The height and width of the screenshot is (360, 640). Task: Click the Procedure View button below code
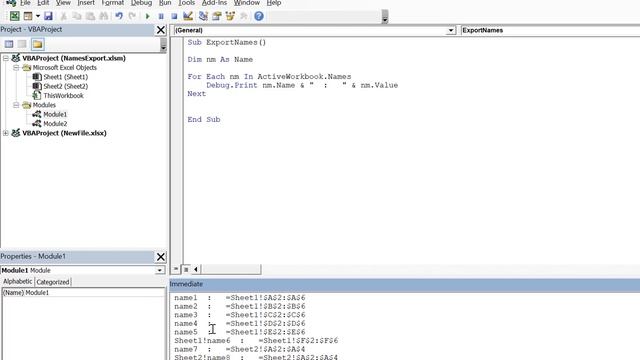pos(176,269)
